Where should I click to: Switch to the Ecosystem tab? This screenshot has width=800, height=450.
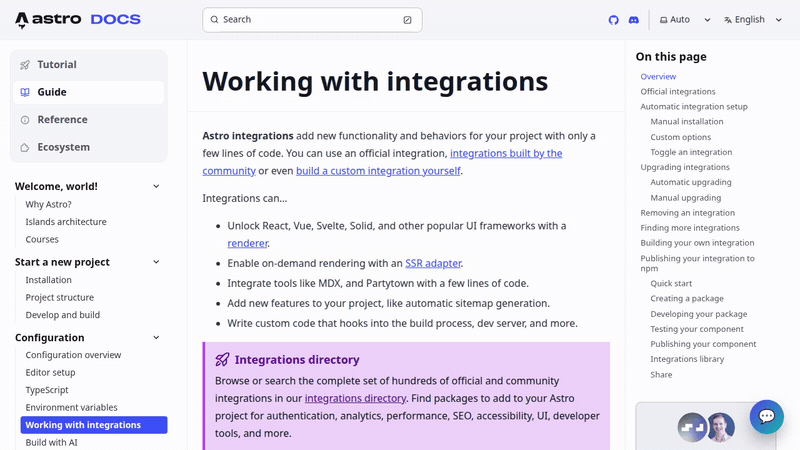pyautogui.click(x=89, y=147)
